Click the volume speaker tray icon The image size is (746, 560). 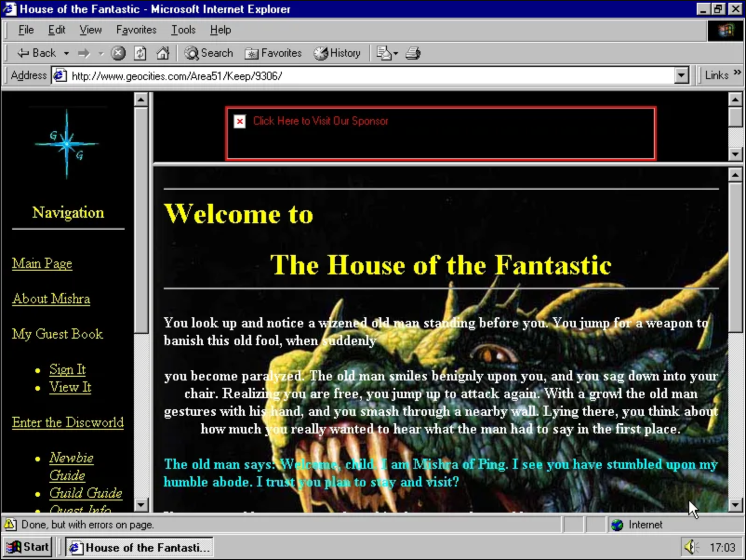point(691,547)
